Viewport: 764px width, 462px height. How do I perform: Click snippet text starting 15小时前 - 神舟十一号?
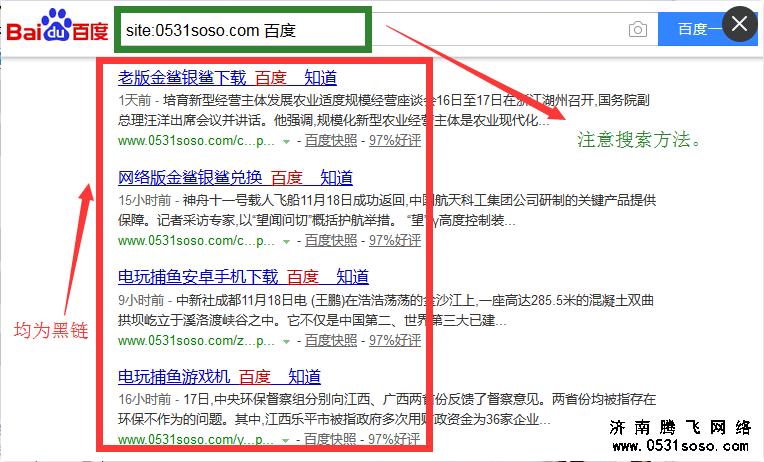pyautogui.click(x=387, y=210)
